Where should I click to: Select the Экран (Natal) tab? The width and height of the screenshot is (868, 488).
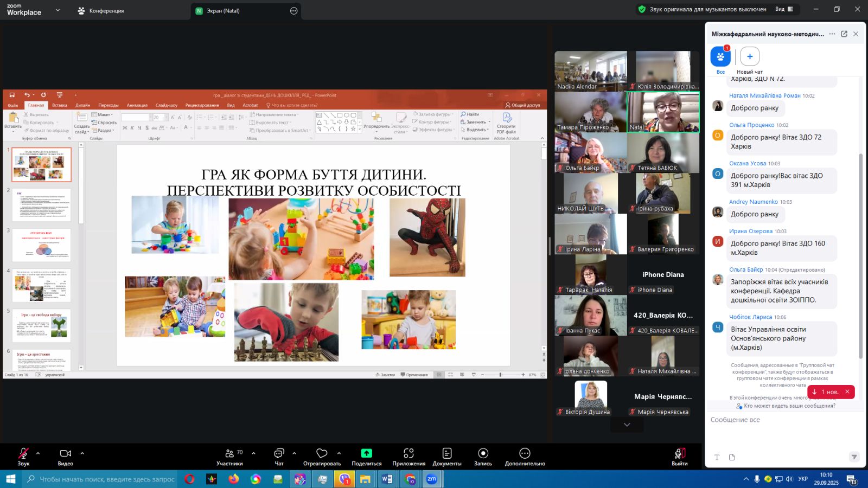pos(223,11)
